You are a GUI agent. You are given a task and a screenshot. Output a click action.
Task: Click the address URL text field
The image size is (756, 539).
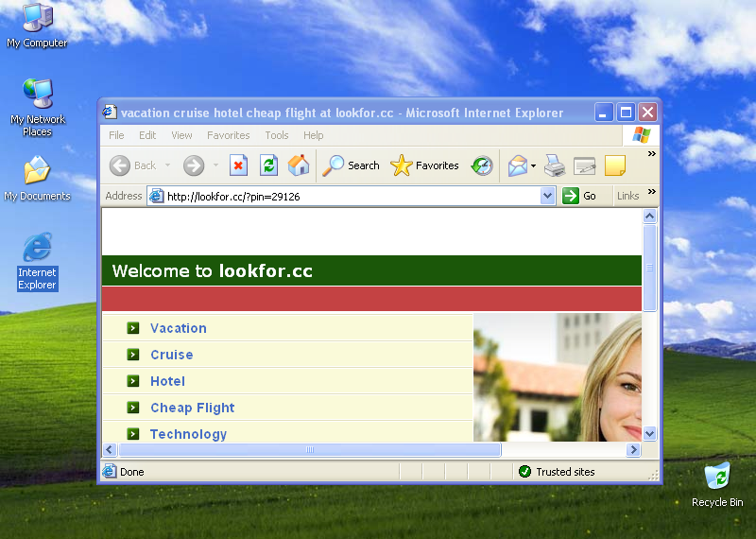(352, 196)
